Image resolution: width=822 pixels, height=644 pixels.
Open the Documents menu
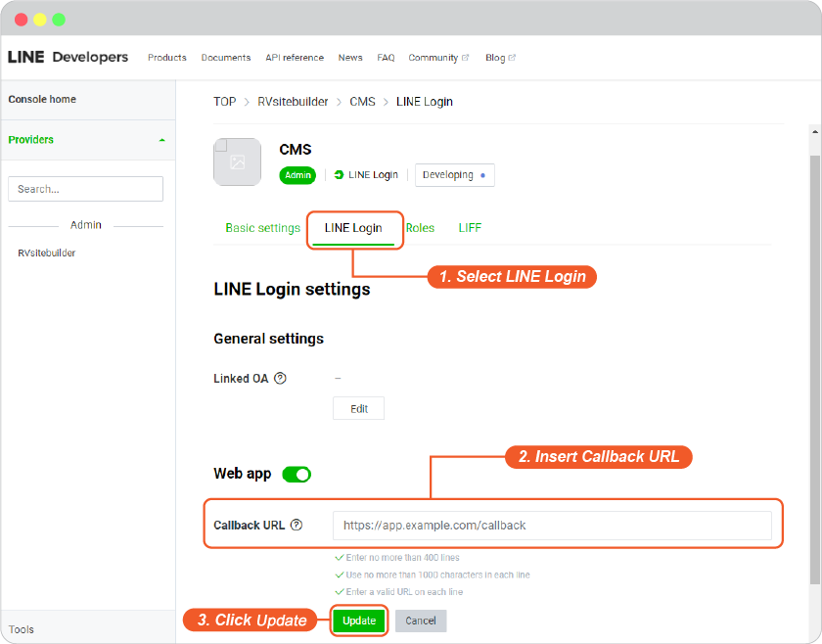click(x=226, y=58)
